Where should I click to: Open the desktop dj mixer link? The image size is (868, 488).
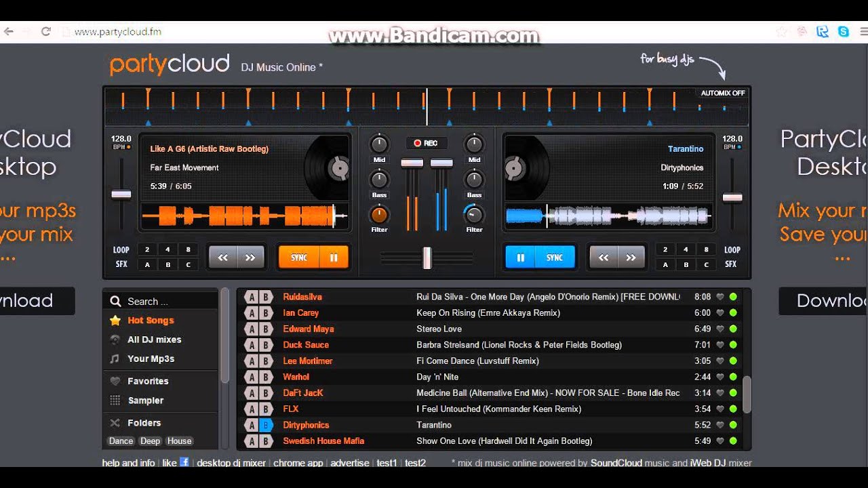point(231,463)
